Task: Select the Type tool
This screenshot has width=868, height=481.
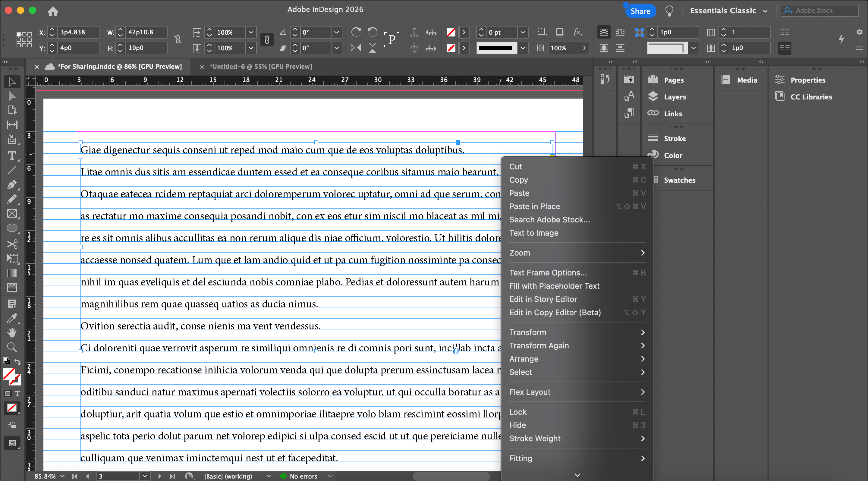Action: click(12, 156)
